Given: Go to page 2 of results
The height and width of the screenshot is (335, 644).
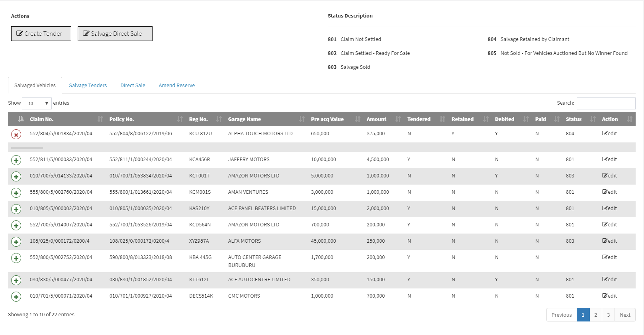Looking at the screenshot, I should pyautogui.click(x=595, y=315).
